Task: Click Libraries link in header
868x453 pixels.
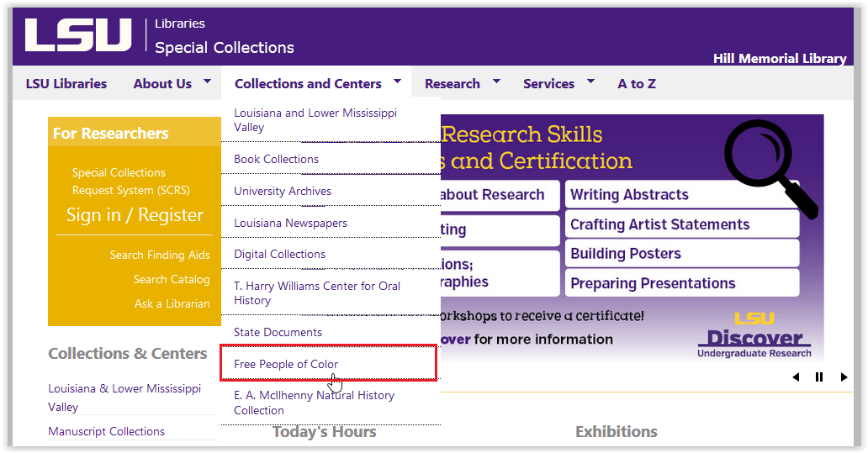Action: coord(180,24)
